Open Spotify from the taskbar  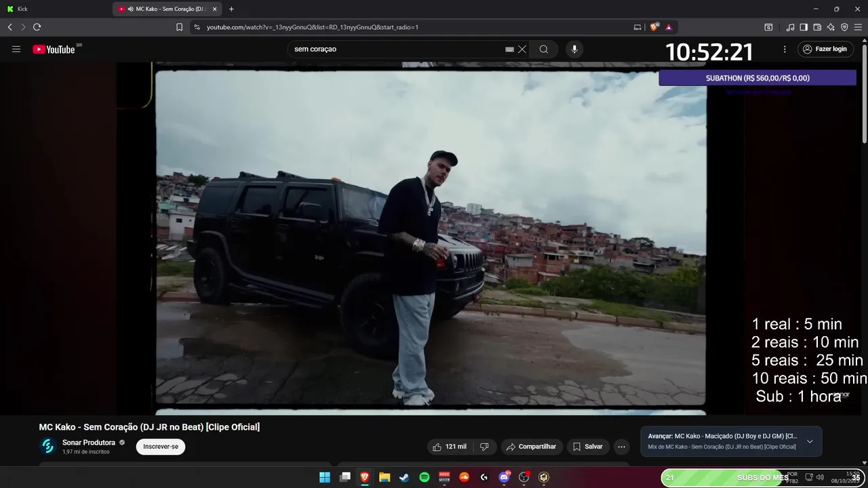pyautogui.click(x=425, y=477)
